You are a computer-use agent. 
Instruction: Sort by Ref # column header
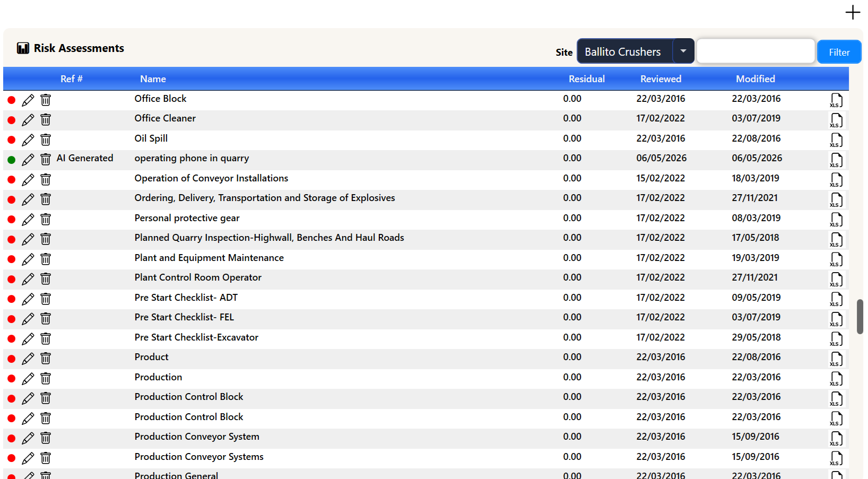click(x=72, y=79)
